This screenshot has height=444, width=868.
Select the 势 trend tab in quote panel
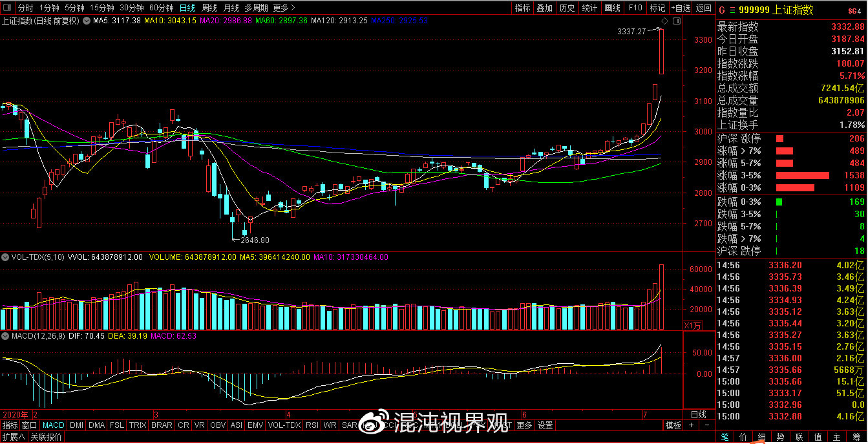[781, 437]
